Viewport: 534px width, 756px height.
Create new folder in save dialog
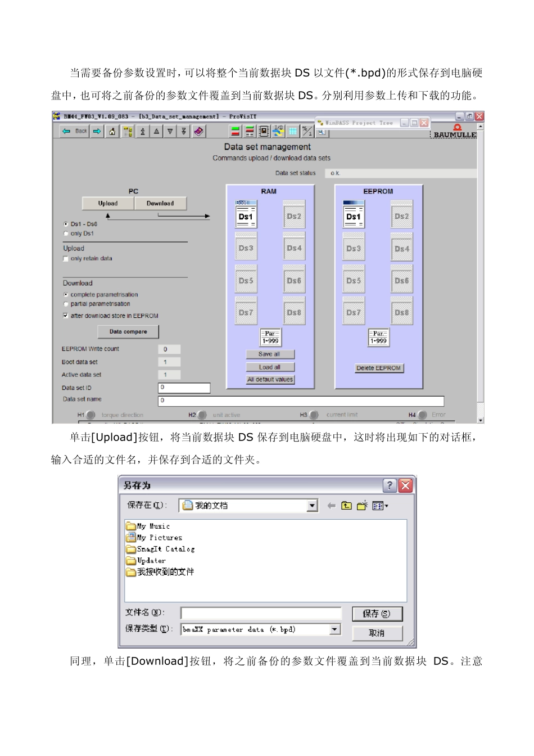(x=362, y=506)
